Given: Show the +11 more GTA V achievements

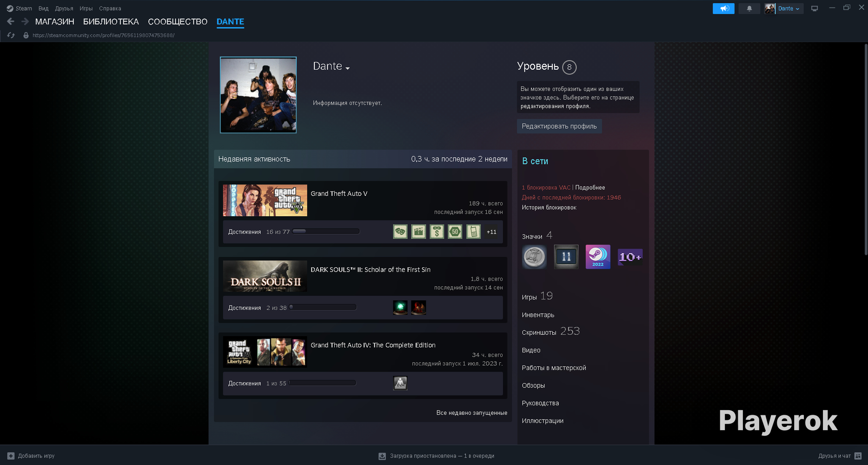Looking at the screenshot, I should pos(491,232).
